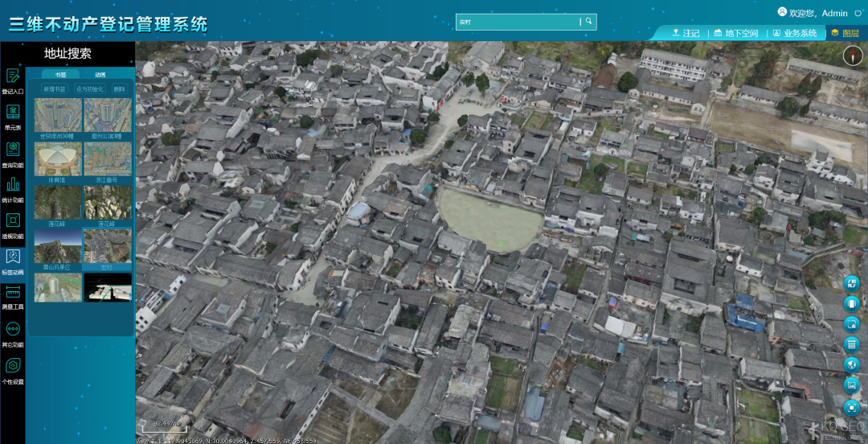The height and width of the screenshot is (444, 868).
Task: Open the 地下空间 menu item
Action: (736, 33)
